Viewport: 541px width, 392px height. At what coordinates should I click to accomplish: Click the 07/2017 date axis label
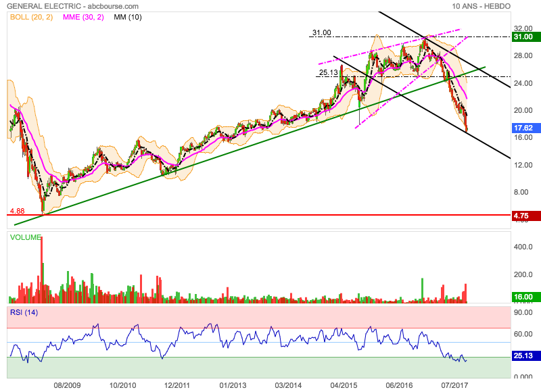pyautogui.click(x=454, y=385)
